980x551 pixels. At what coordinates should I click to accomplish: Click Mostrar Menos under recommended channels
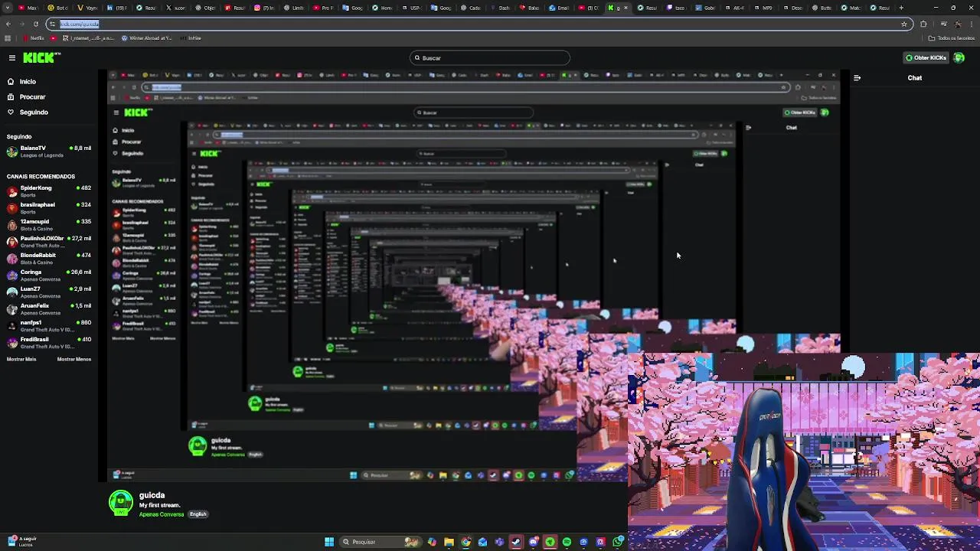74,359
